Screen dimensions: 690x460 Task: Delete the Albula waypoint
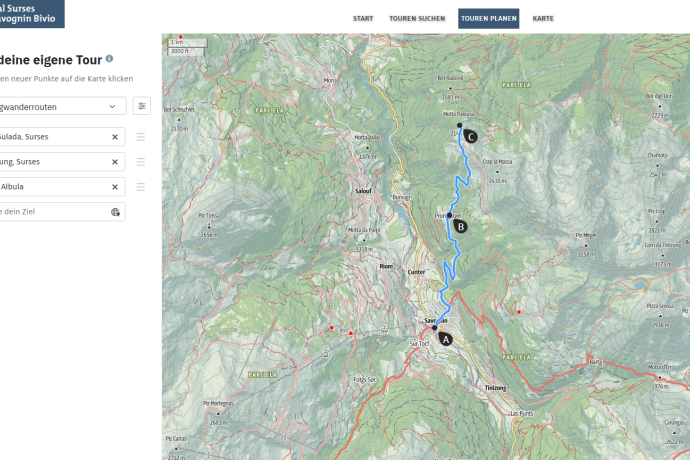pyautogui.click(x=114, y=186)
